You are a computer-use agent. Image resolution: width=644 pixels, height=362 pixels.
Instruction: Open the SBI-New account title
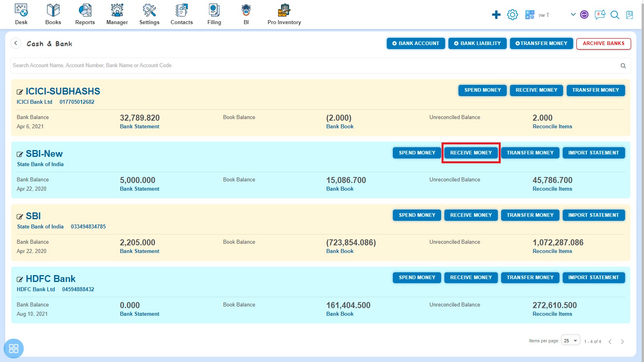44,154
